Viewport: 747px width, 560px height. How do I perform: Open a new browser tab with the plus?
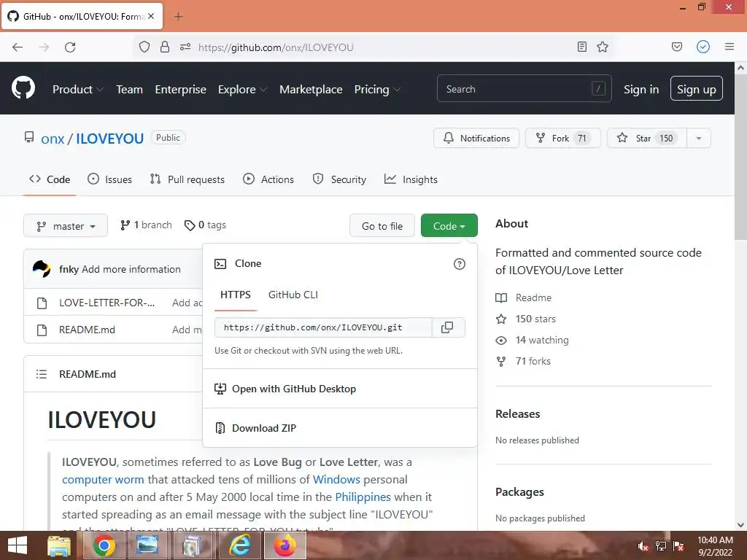tap(178, 17)
